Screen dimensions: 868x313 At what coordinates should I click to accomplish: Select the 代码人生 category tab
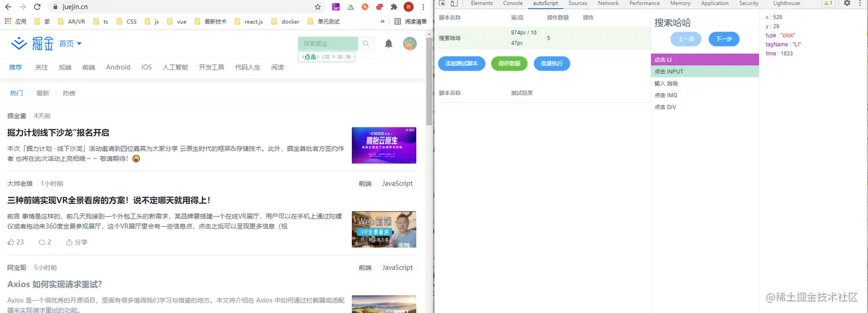click(x=247, y=67)
